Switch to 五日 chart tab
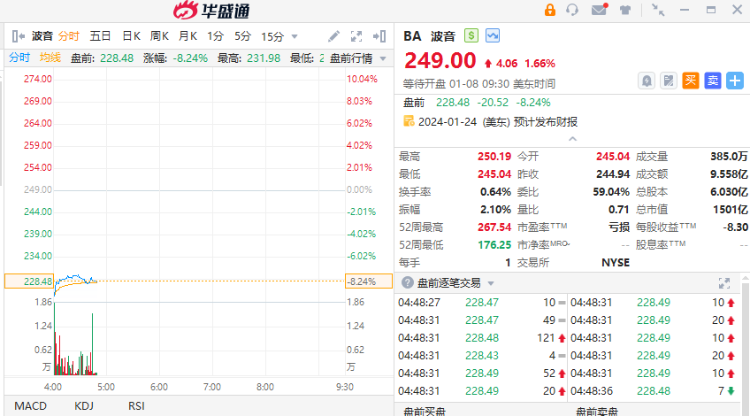The width and height of the screenshot is (750, 416). pyautogui.click(x=100, y=36)
